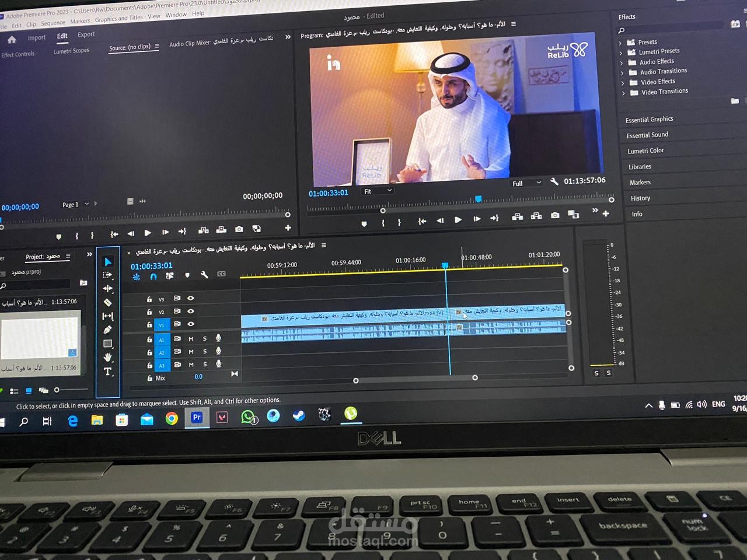Toggle Snap magnet in timeline
747x560 pixels.
[x=153, y=276]
